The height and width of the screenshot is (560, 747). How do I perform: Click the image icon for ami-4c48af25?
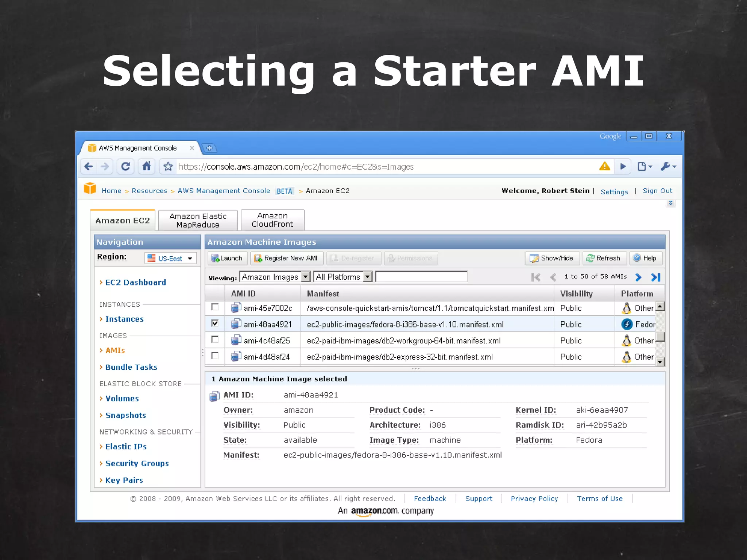coord(236,340)
